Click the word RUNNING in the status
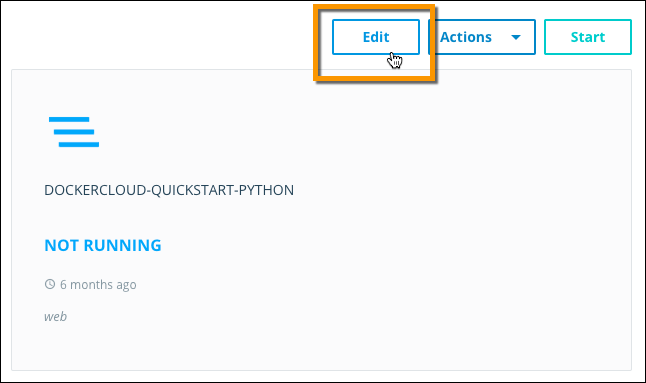Image resolution: width=646 pixels, height=383 pixels. tap(122, 245)
